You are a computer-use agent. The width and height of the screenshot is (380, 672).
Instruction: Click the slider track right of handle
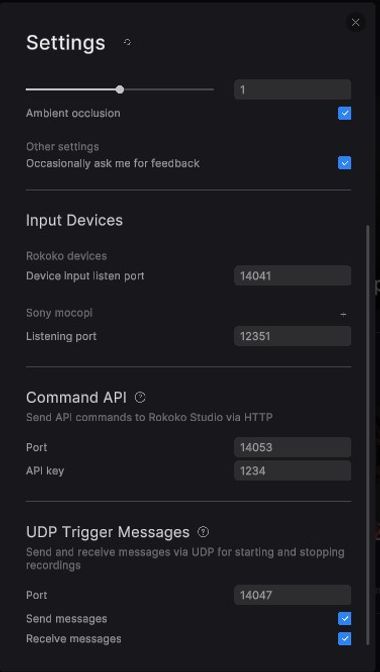[169, 89]
